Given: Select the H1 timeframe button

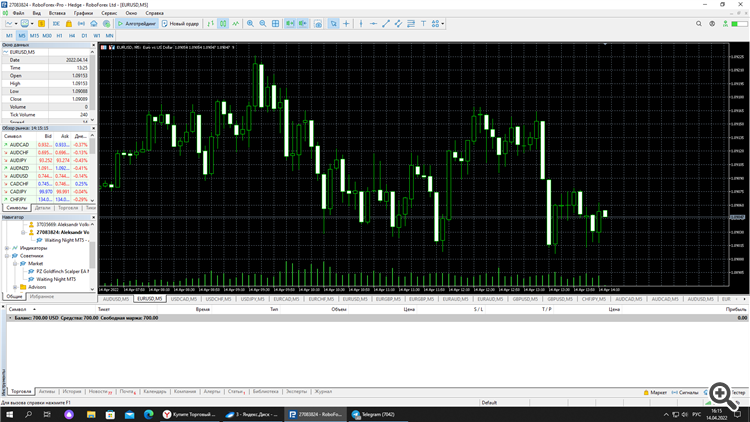Looking at the screenshot, I should (x=59, y=35).
